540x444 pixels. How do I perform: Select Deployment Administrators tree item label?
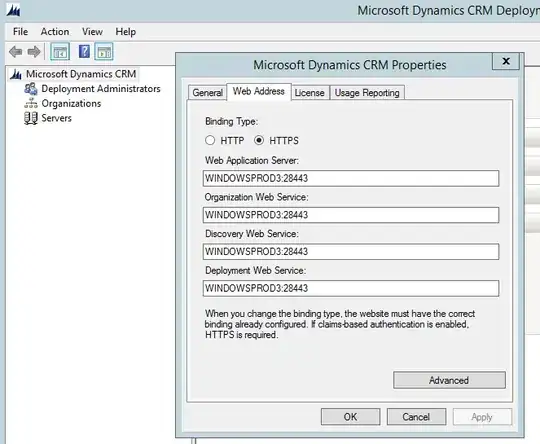coord(101,89)
